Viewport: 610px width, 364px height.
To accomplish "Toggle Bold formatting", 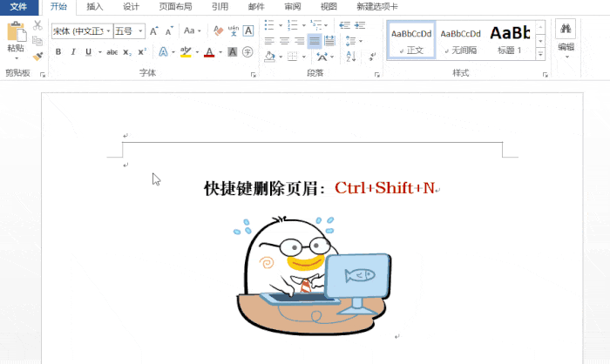I will pos(58,51).
